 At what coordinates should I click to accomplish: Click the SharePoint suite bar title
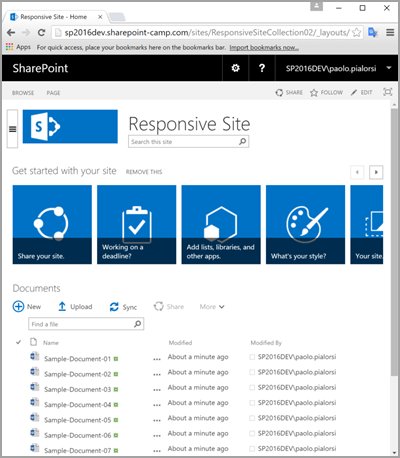(x=40, y=68)
